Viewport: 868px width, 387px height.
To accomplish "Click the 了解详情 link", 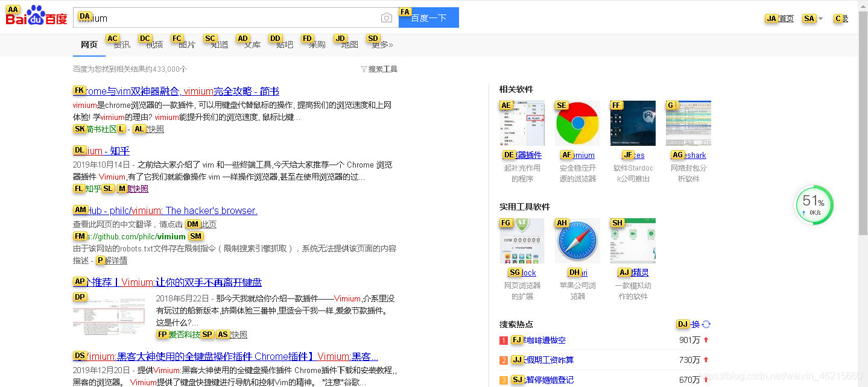I will pos(112,260).
